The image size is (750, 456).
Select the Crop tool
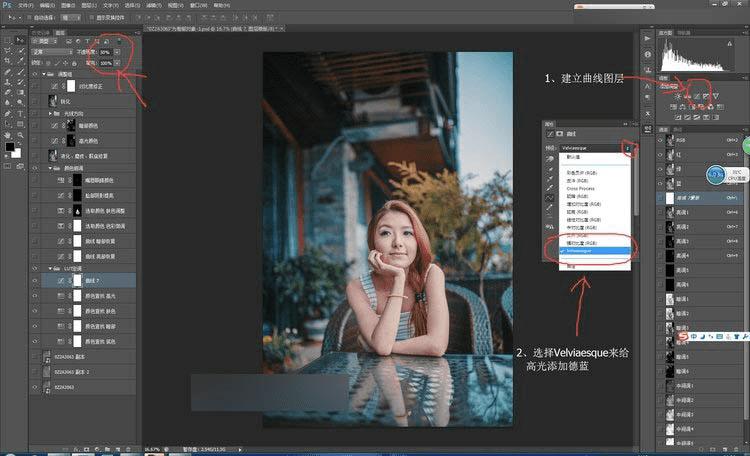click(x=8, y=61)
